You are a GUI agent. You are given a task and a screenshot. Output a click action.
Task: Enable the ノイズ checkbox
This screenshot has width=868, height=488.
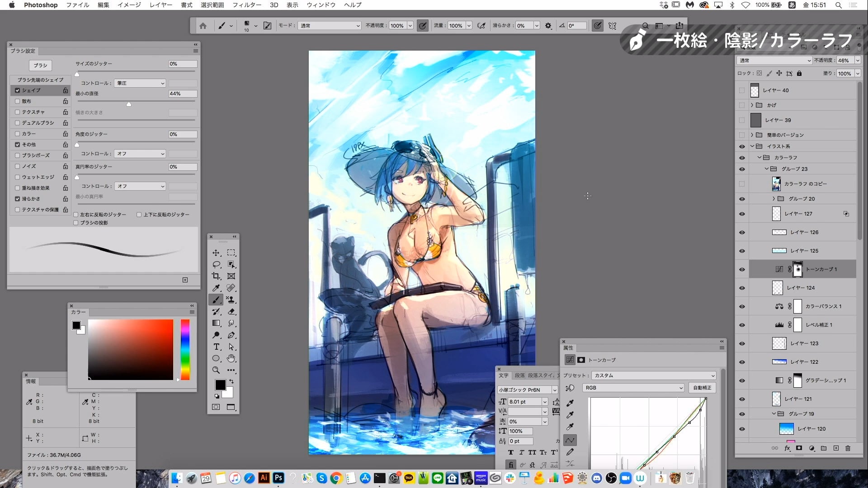pyautogui.click(x=17, y=166)
